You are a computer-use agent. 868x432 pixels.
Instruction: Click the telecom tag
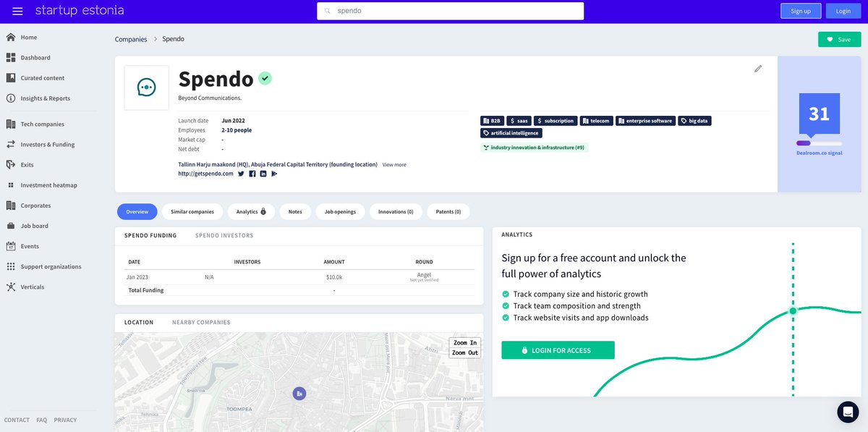[x=596, y=121]
